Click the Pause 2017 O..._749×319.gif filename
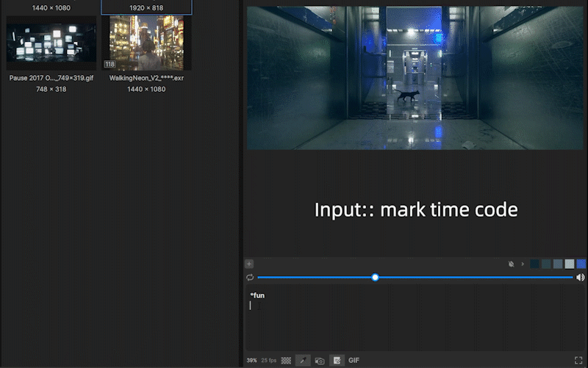The height and width of the screenshot is (368, 588). click(51, 78)
